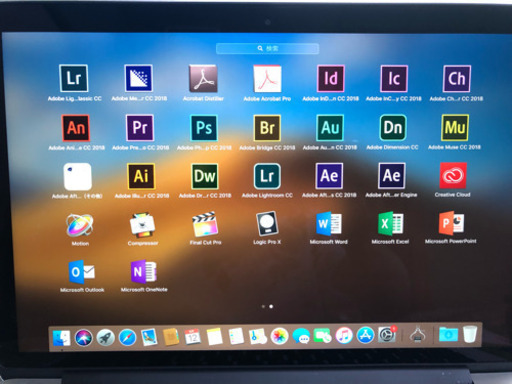Open the Trash in the Dock
The image size is (512, 384).
[x=470, y=334]
